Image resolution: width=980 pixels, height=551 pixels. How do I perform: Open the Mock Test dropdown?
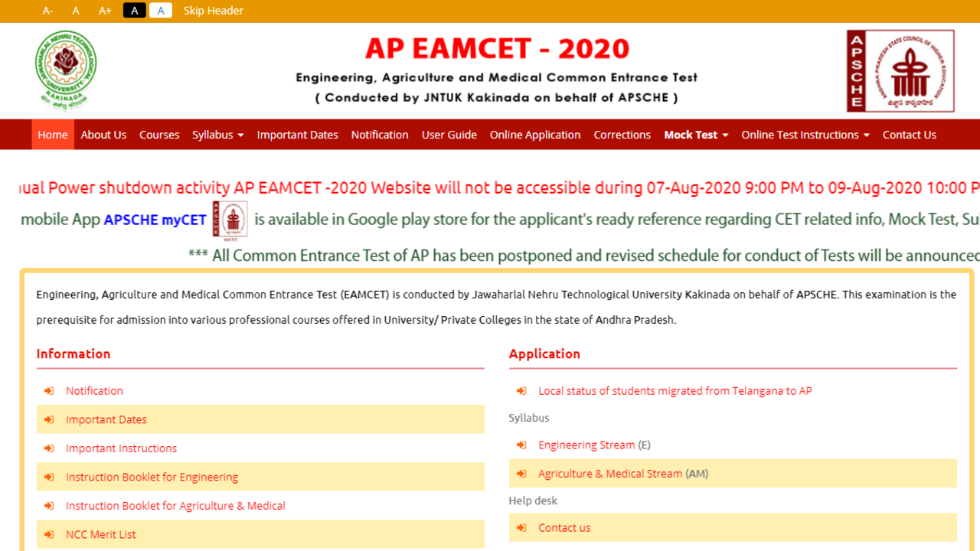click(695, 135)
